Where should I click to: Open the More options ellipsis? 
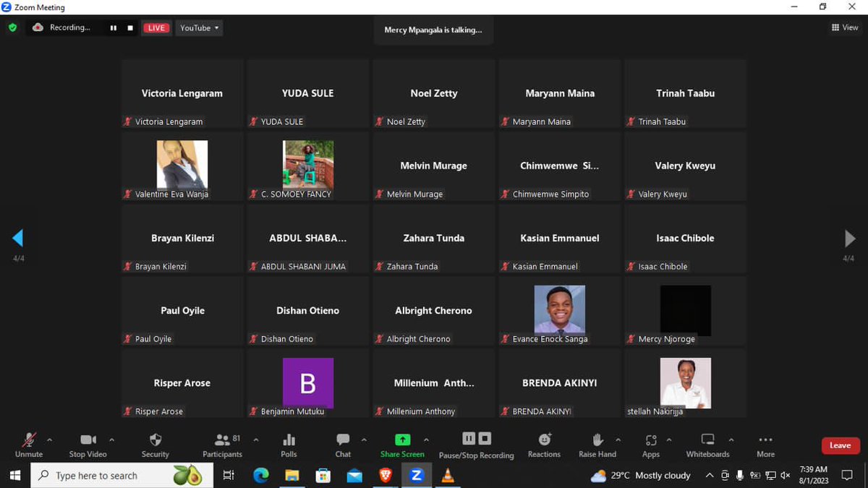point(765,445)
